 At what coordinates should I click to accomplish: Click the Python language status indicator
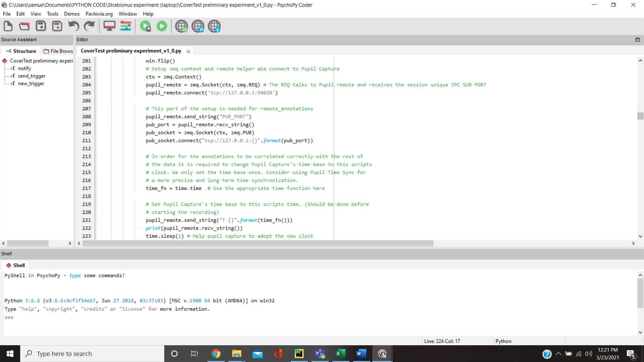(x=503, y=341)
